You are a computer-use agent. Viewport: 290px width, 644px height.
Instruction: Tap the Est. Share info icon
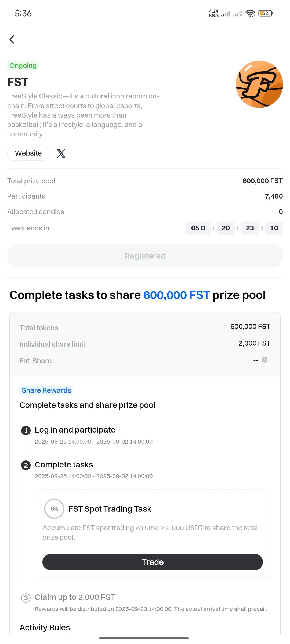coord(264,360)
